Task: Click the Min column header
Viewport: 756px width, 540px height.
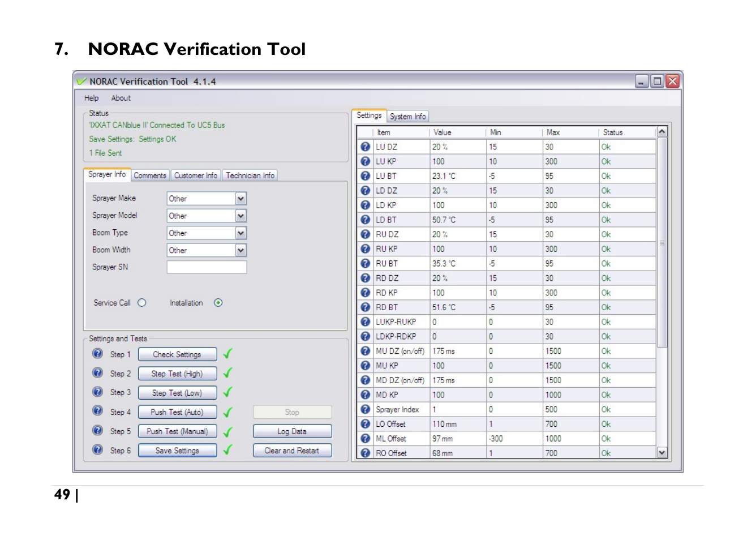Action: 514,132
